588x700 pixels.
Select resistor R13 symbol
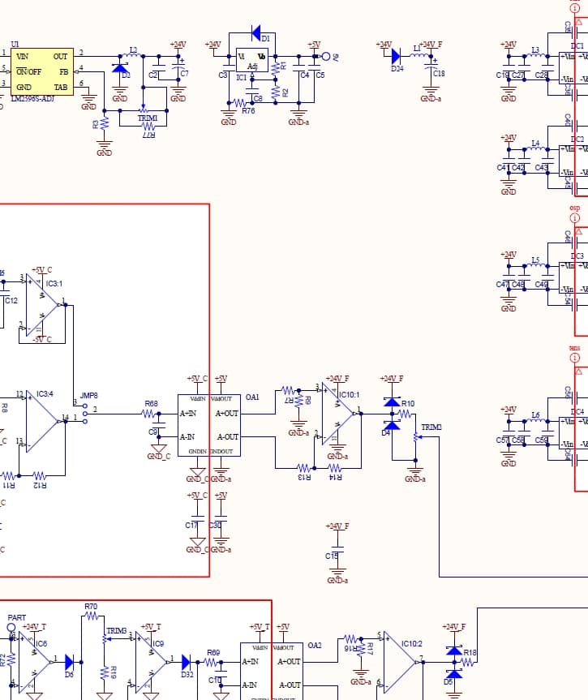click(303, 468)
